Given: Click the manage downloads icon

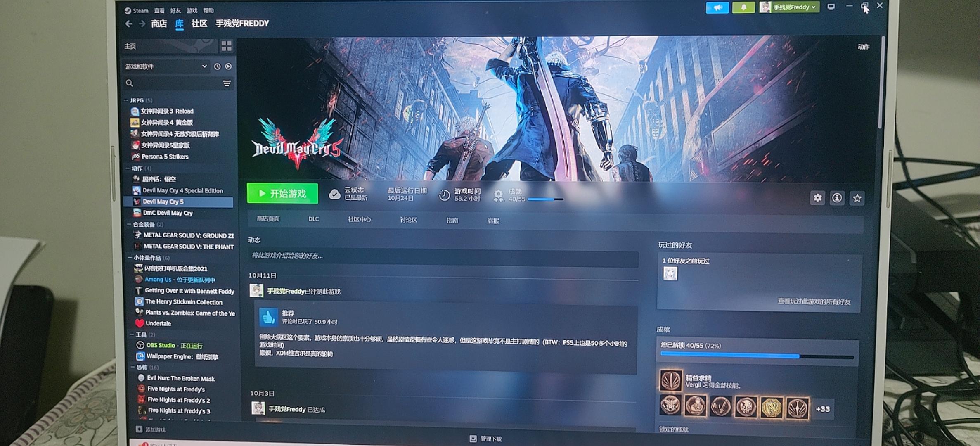Looking at the screenshot, I should click(x=473, y=439).
